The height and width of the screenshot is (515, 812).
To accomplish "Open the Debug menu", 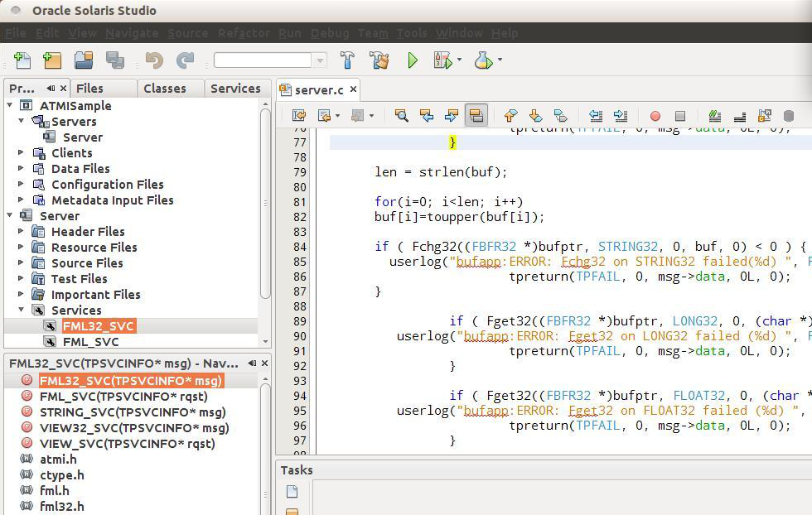I will [x=330, y=33].
